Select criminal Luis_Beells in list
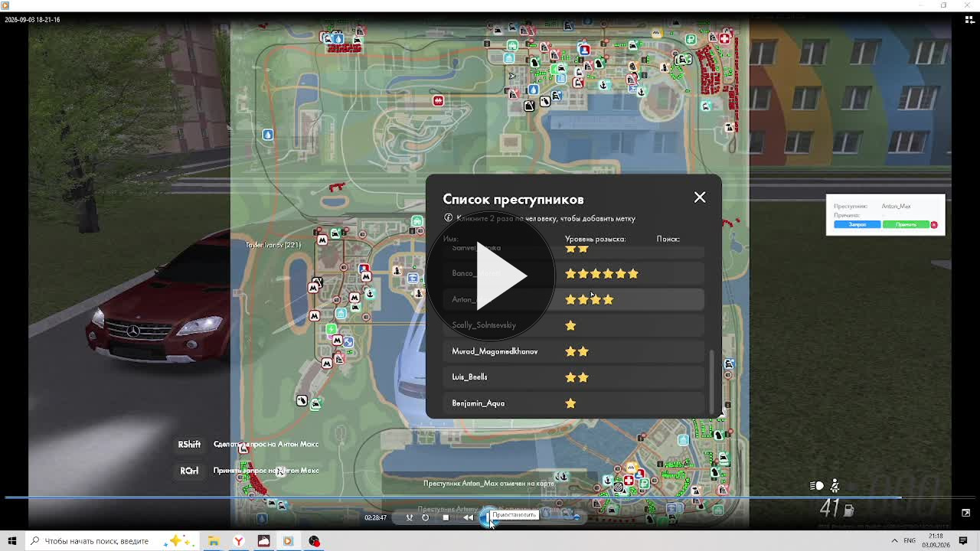This screenshot has width=980, height=551. click(x=574, y=377)
